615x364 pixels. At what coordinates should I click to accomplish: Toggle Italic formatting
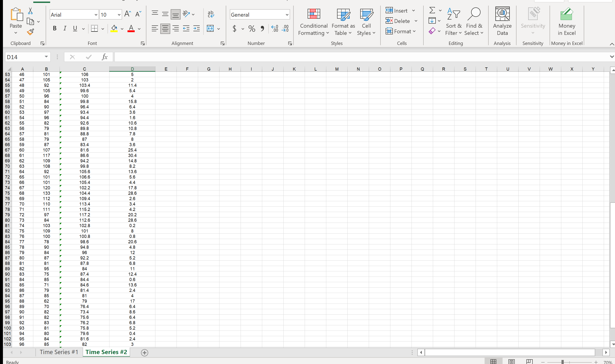pos(65,28)
